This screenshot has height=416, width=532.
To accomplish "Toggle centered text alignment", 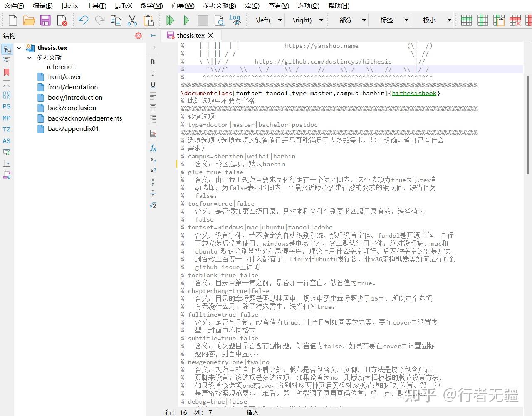I will point(153,108).
